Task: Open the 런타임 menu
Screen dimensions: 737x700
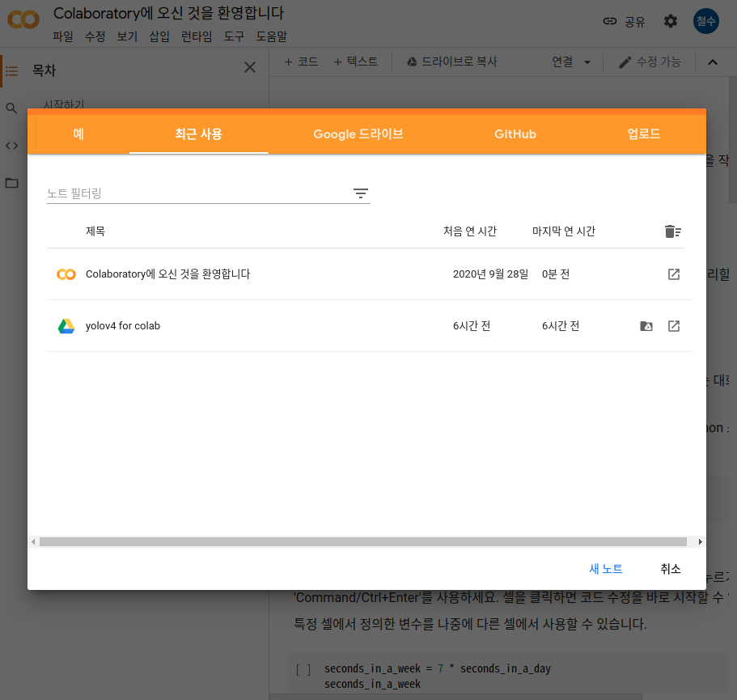Action: (197, 36)
